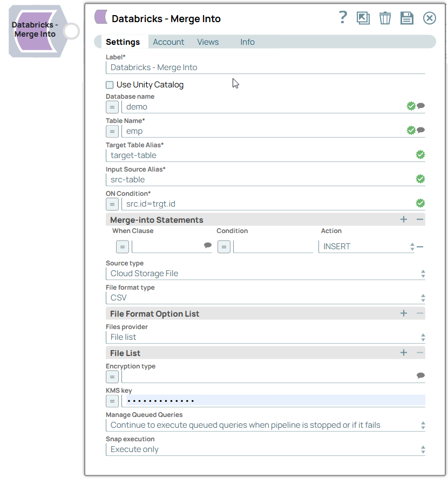This screenshot has width=448, height=479.
Task: Click the pop-out dialog icon in header
Action: tap(363, 18)
